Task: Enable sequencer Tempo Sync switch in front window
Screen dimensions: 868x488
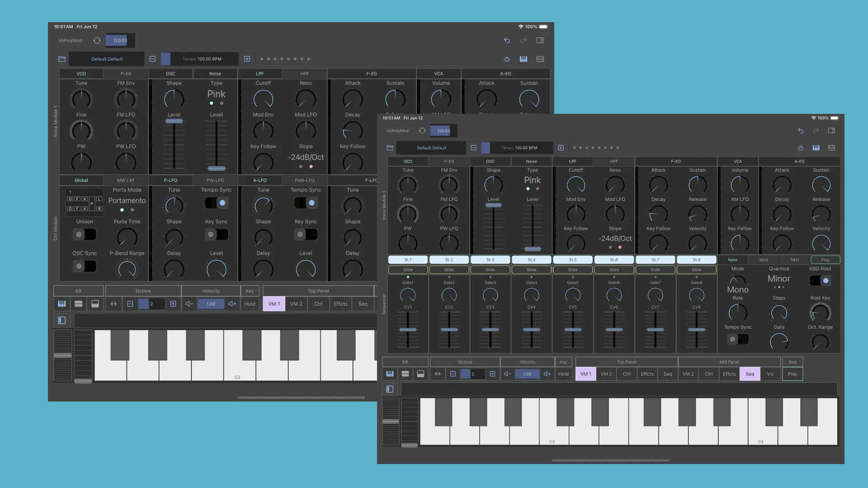Action: click(737, 339)
